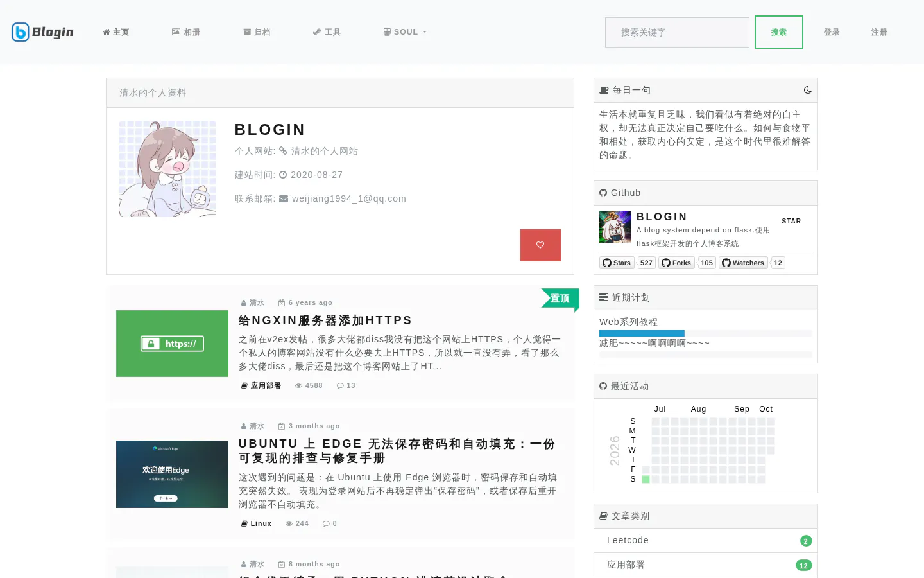Expand the SOUL dropdown menu
Image resolution: width=924 pixels, height=578 pixels.
point(405,32)
